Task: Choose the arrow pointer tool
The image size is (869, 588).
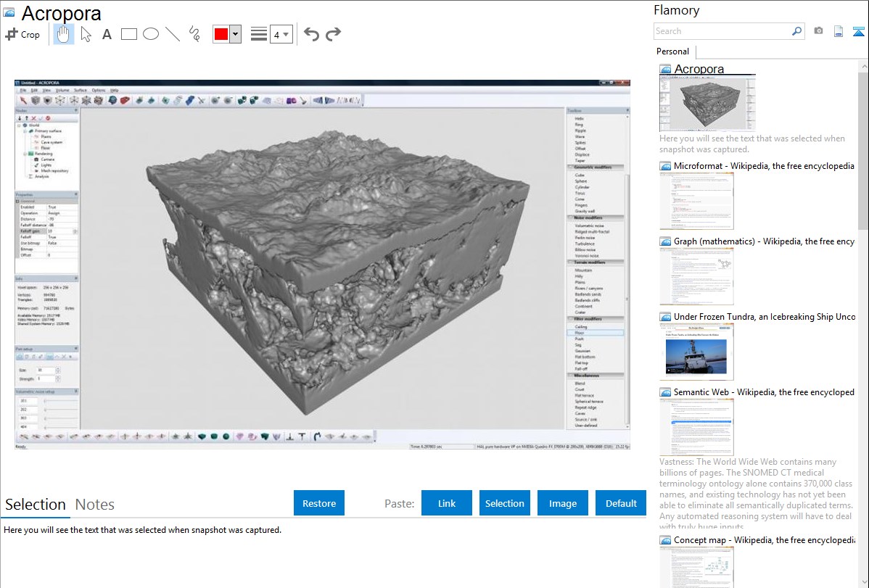Action: tap(86, 34)
